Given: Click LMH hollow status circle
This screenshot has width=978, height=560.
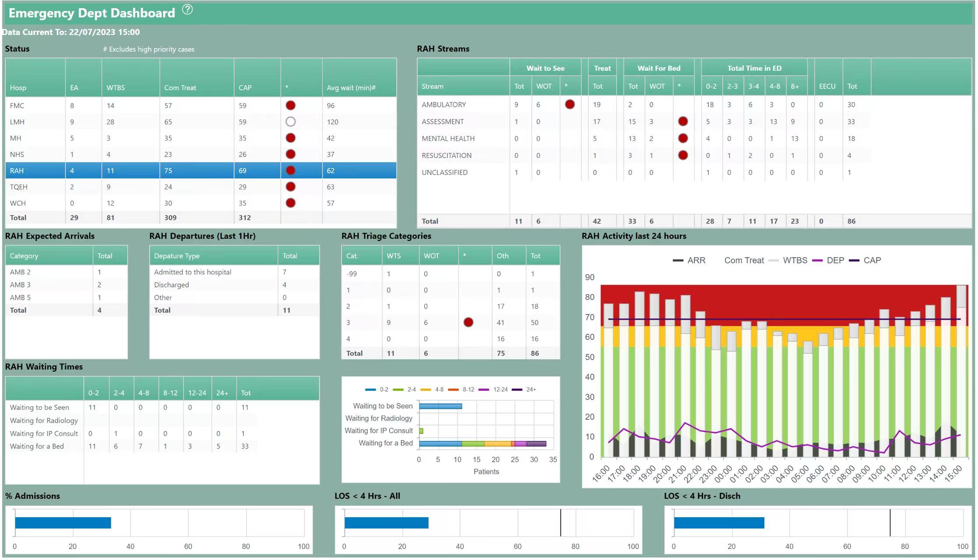Looking at the screenshot, I should [290, 122].
